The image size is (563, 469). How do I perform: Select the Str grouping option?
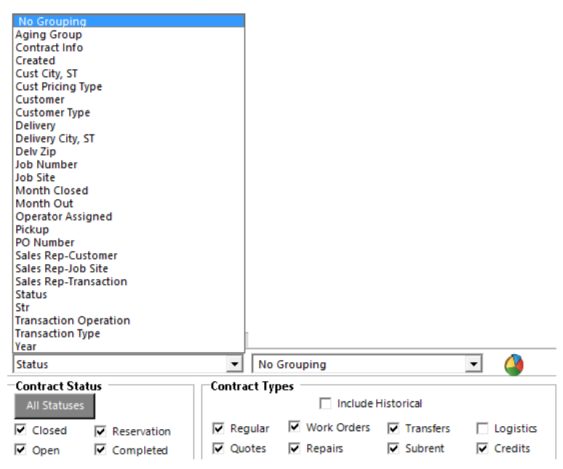129,307
